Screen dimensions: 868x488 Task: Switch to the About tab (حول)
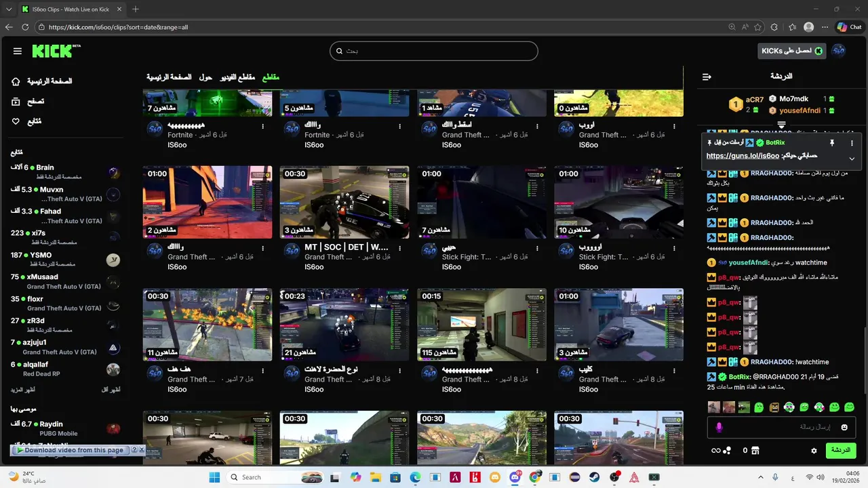[x=205, y=77]
